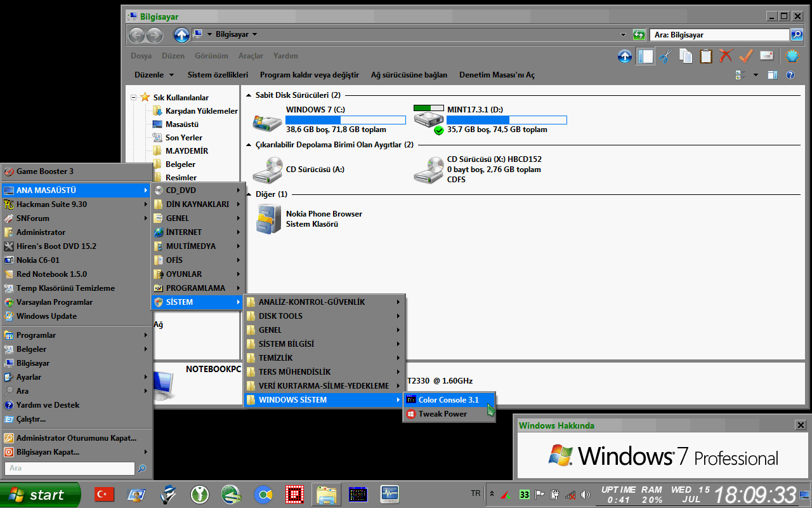The width and height of the screenshot is (812, 508).
Task: Click the Up folder arrow beside the address bar
Action: pos(182,35)
